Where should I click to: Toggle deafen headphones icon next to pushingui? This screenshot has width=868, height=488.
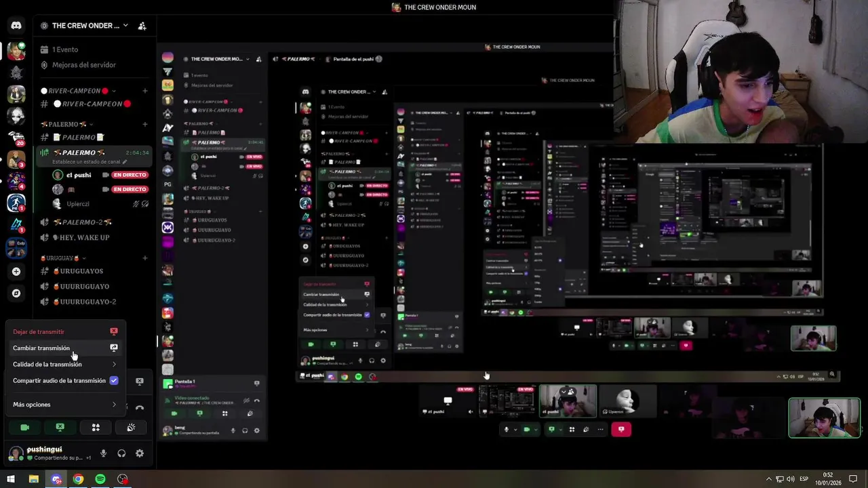121,453
